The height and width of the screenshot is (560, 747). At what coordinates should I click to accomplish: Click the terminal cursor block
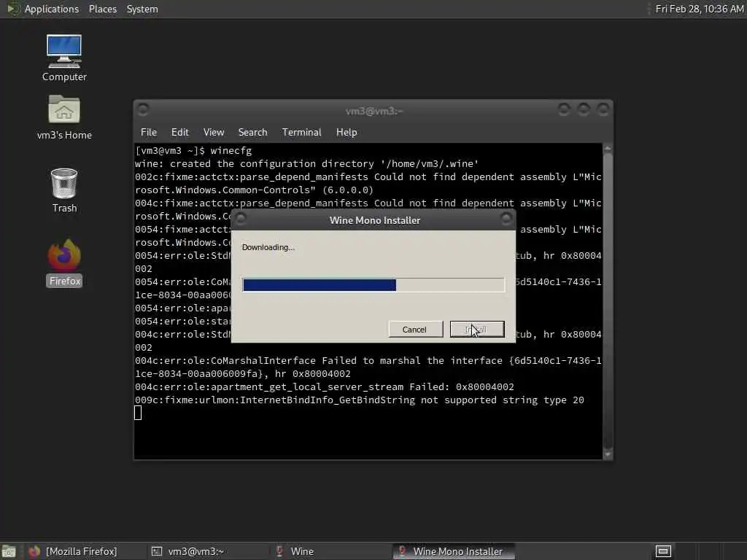tap(138, 413)
